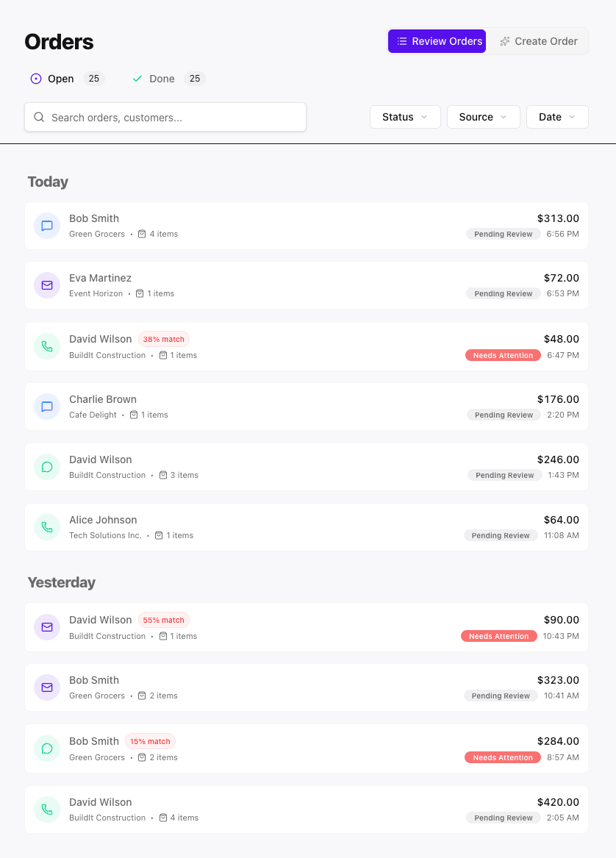Open the Date filter dropdown
Image resolution: width=616 pixels, height=858 pixels.
click(x=557, y=117)
